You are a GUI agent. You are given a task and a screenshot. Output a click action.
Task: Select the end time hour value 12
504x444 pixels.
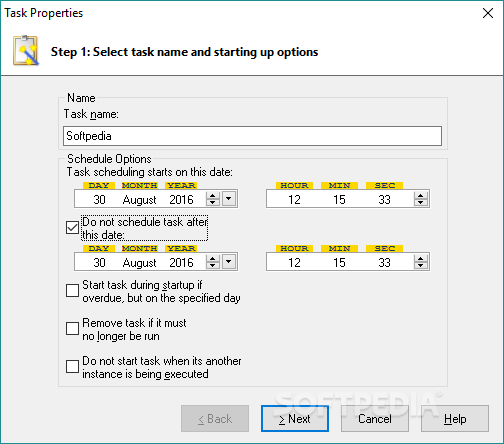[x=294, y=262]
